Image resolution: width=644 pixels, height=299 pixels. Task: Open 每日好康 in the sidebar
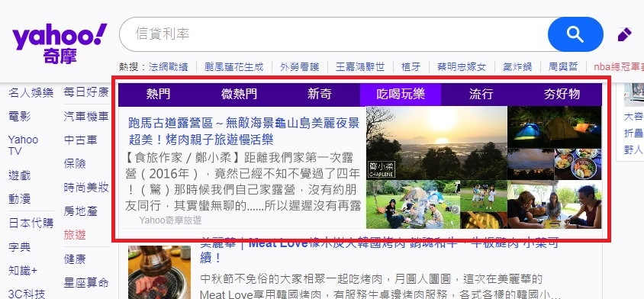point(86,92)
